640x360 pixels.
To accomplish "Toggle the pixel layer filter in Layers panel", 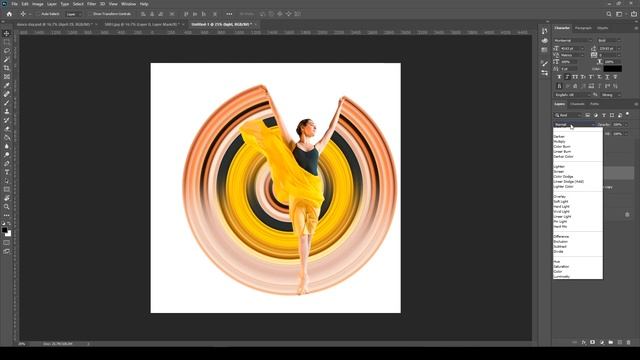I will pyautogui.click(x=588, y=116).
